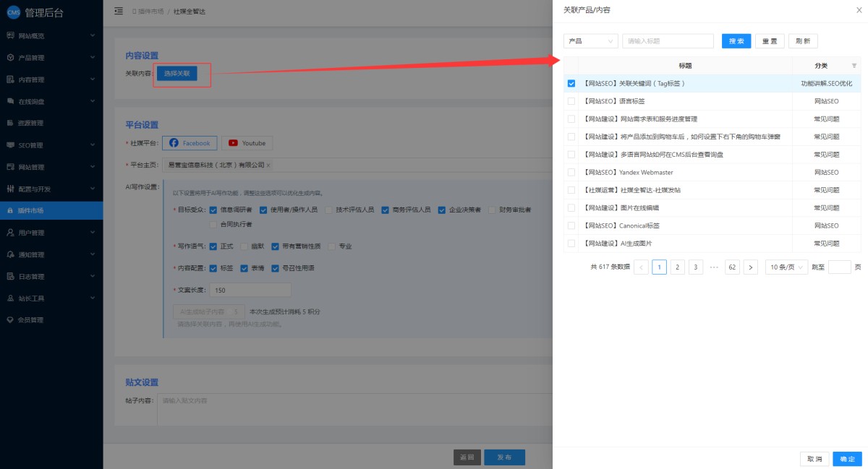Go to page 62 of results

[x=732, y=267]
